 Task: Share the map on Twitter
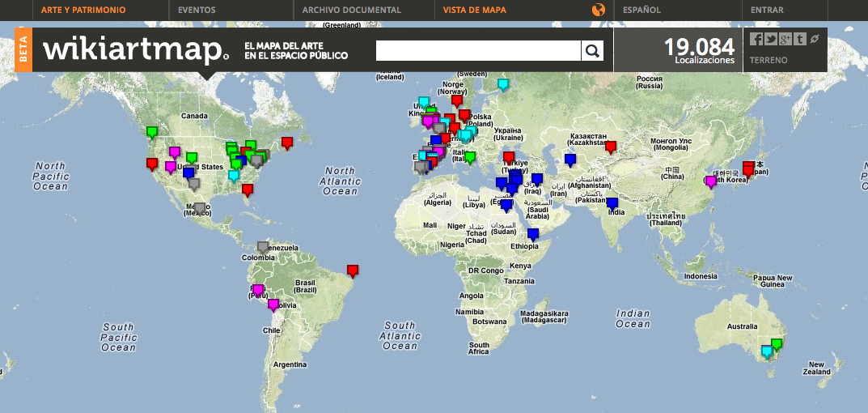point(771,39)
